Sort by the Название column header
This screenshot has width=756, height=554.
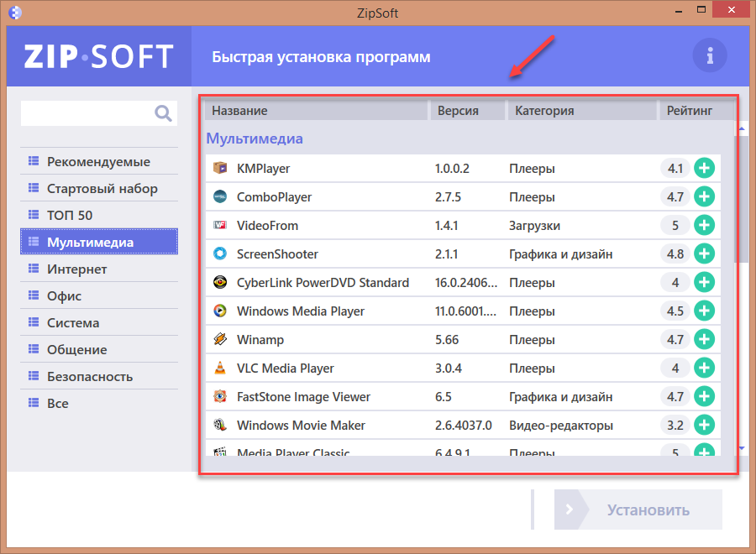317,110
